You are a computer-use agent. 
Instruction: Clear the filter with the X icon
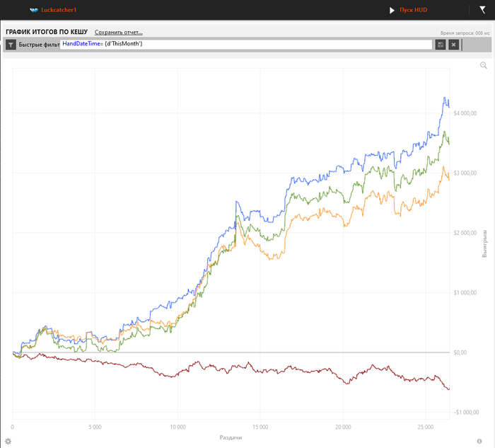(453, 45)
